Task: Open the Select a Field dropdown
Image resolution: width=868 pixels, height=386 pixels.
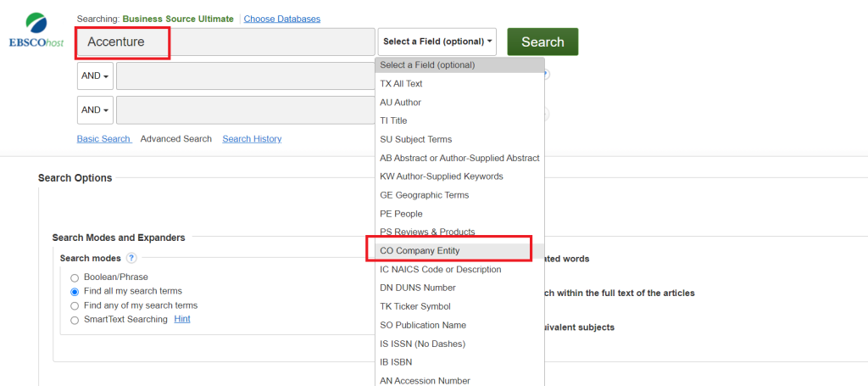Action: (437, 42)
